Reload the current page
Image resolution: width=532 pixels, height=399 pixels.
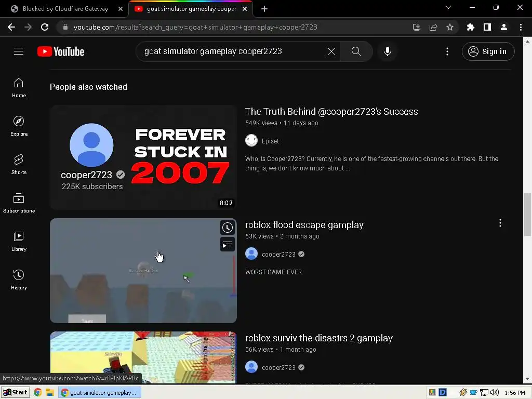click(x=45, y=27)
